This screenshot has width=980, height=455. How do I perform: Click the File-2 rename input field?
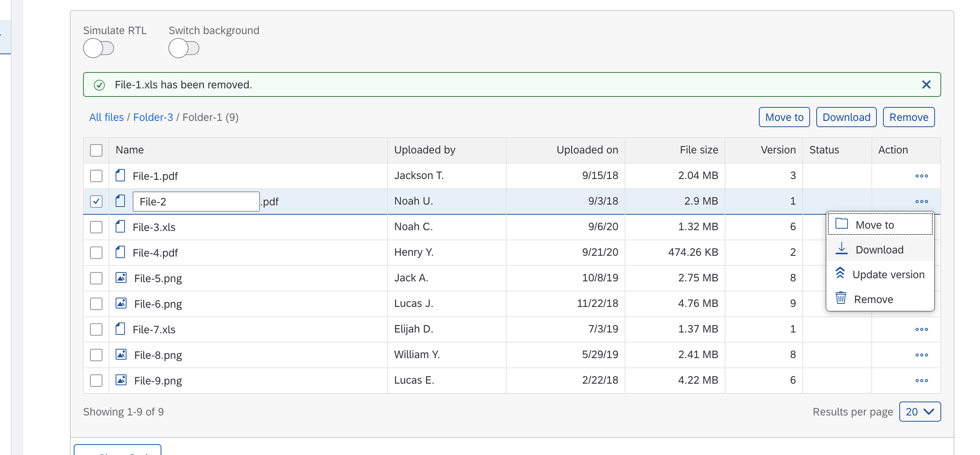click(x=196, y=202)
